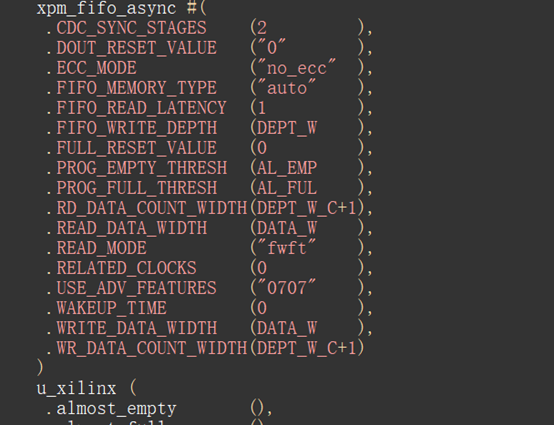Viewport: 554px width, 425px height.
Task: Click DEPT_W value of FIFO_WRITE_DEPTH
Action: click(287, 128)
